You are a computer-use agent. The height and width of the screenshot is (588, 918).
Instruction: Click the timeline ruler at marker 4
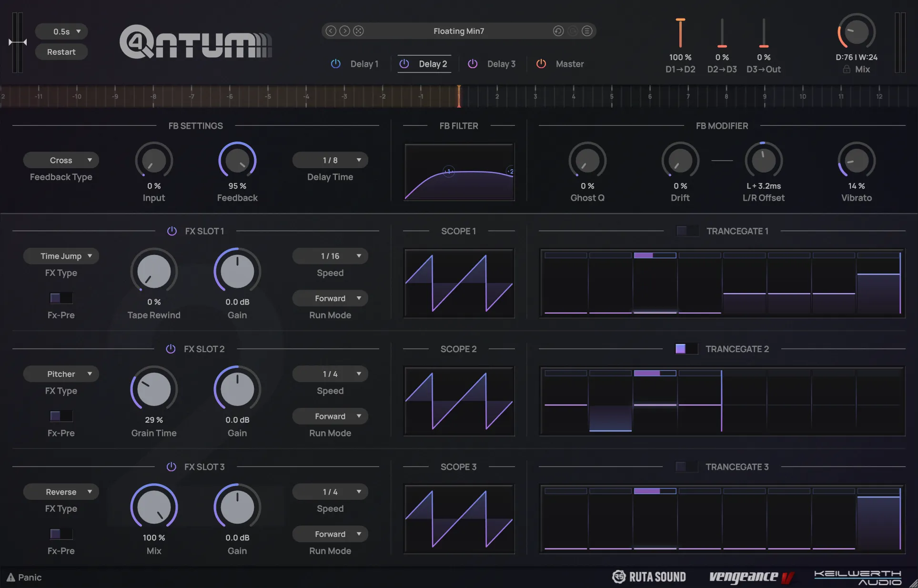point(574,96)
